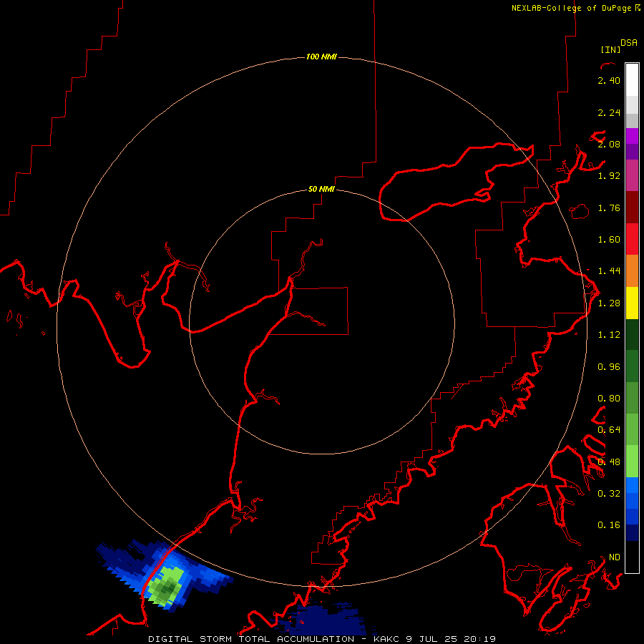644x644 pixels.
Task: Click the 100 NMI range ring label
Action: [x=321, y=57]
